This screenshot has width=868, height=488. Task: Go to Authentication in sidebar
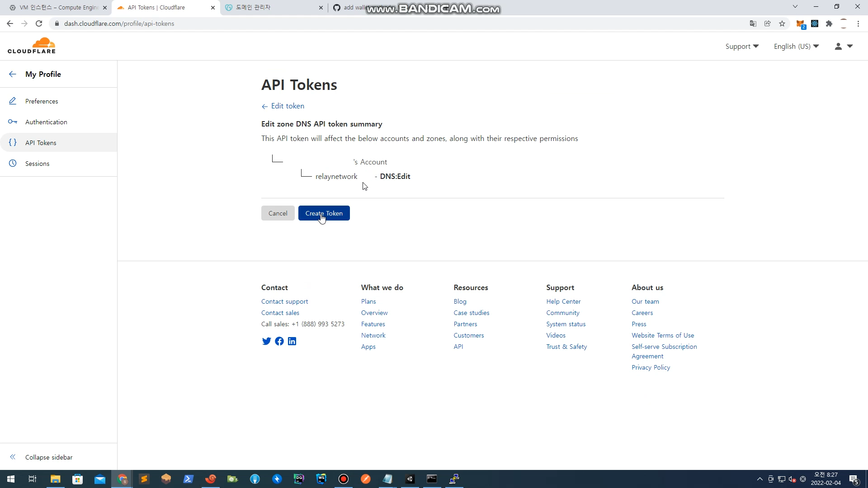pyautogui.click(x=46, y=122)
